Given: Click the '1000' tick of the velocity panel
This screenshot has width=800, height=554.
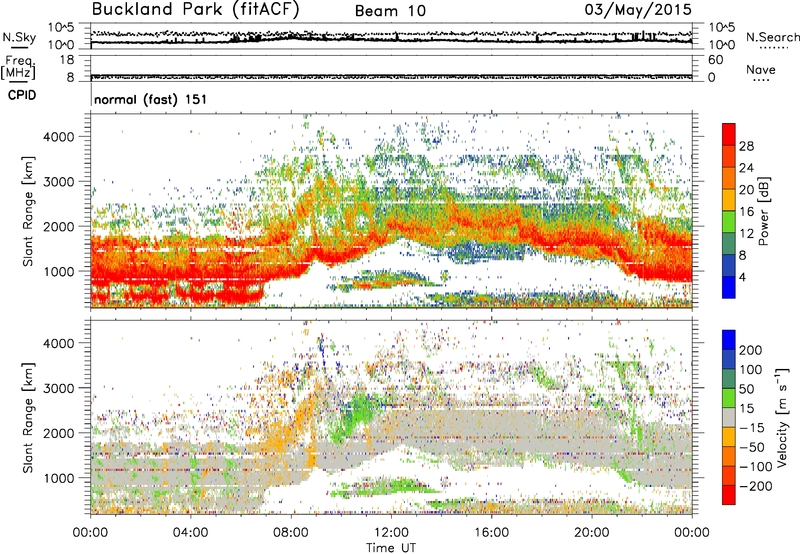Looking at the screenshot, I should [x=59, y=478].
